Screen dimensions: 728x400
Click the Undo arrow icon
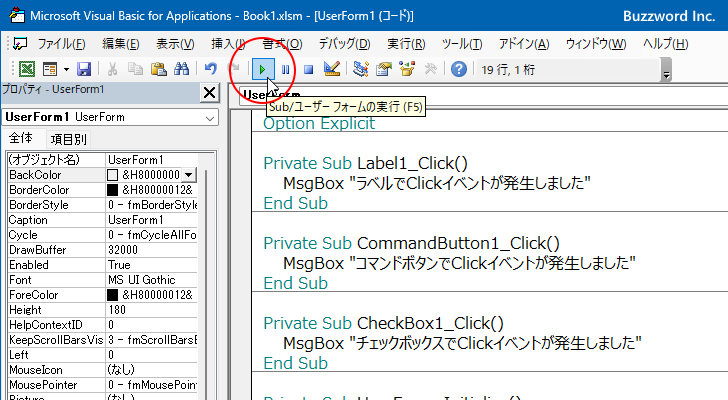tap(211, 70)
